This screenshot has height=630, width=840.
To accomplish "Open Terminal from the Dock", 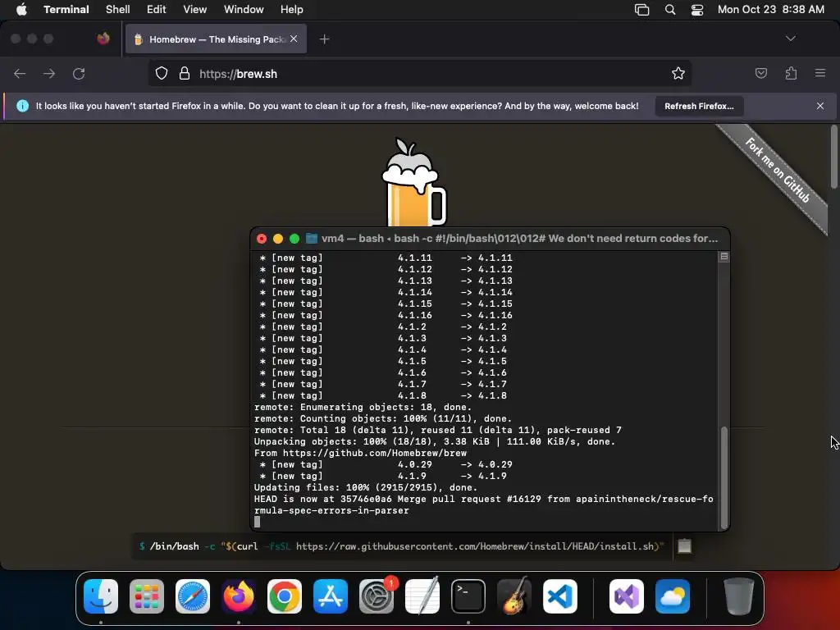I will coord(468,596).
